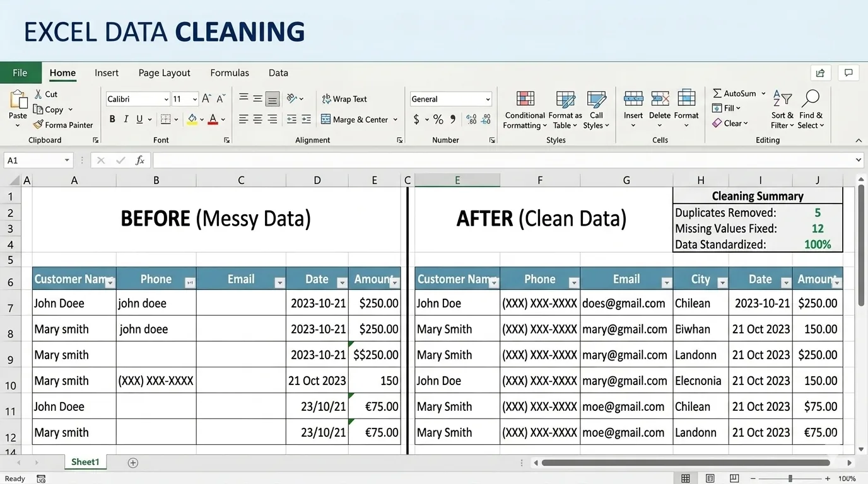Select the Format Painter tool
The width and height of the screenshot is (868, 484).
63,125
